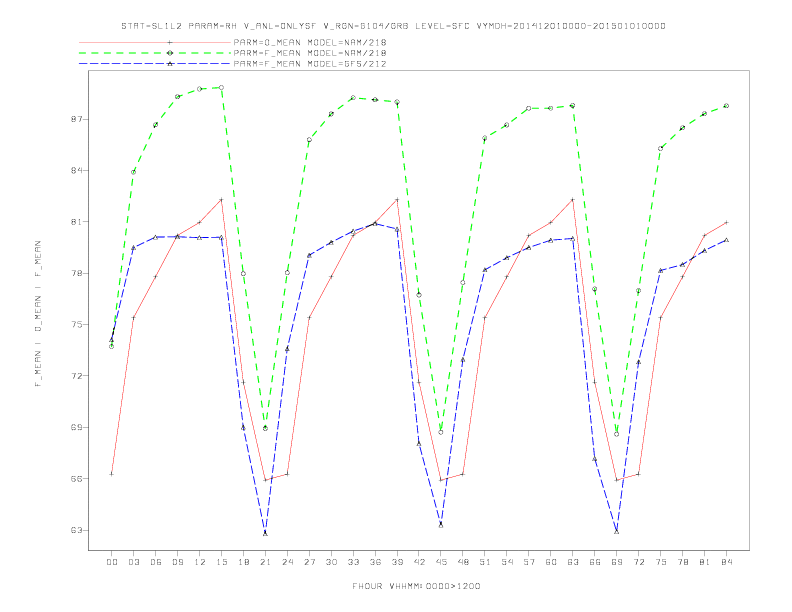The width and height of the screenshot is (792, 612).
Task: Click x-axis tick label 60
Action: [551, 562]
